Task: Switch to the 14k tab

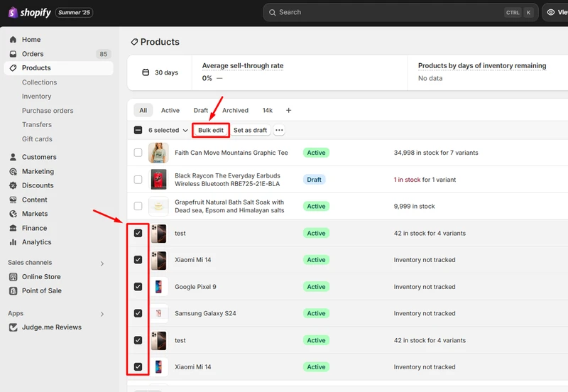Action: point(268,110)
